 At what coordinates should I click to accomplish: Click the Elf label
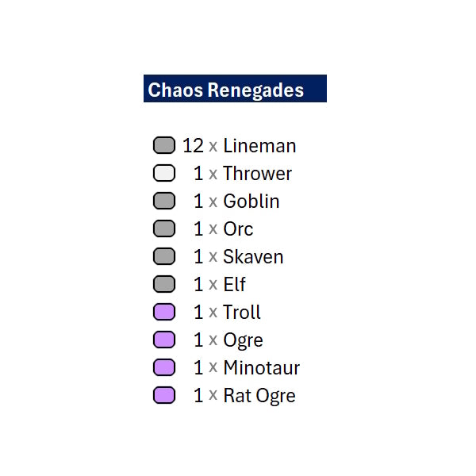coord(234,285)
